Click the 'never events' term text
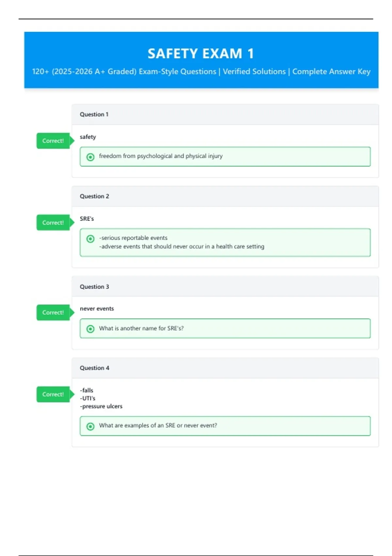Image resolution: width=392 pixels, height=556 pixels. coord(97,308)
